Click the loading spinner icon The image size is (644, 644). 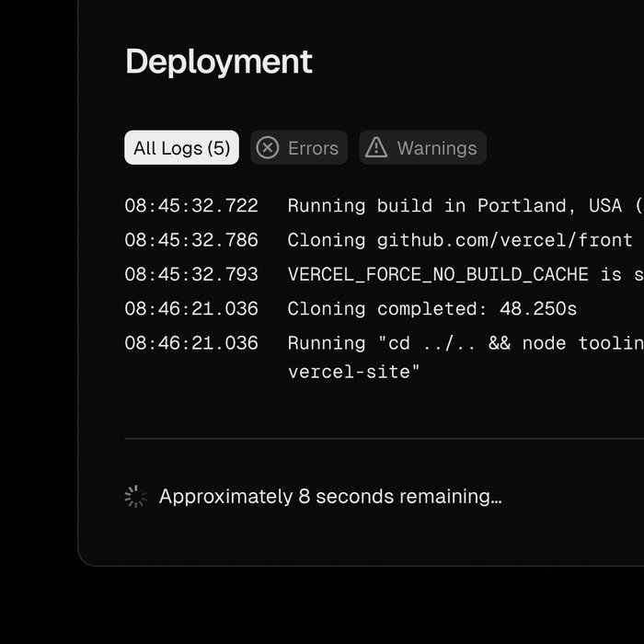coord(135,497)
